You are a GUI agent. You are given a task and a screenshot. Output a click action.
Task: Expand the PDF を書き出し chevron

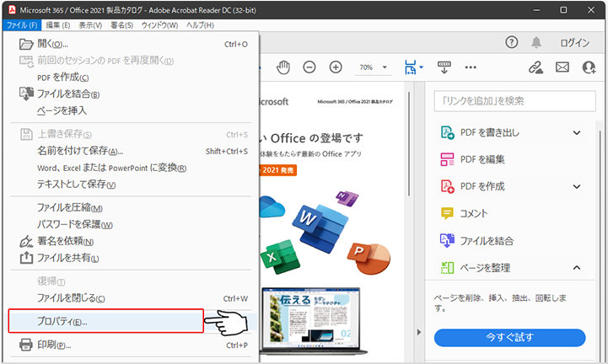click(577, 132)
